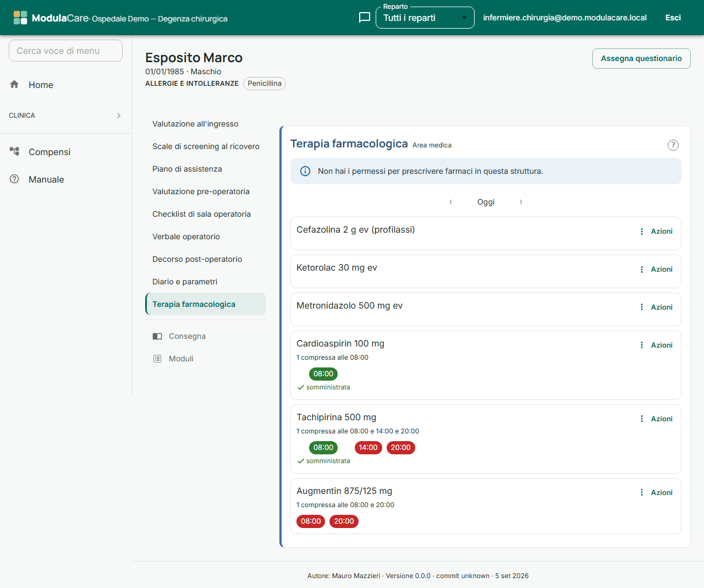
Task: Toggle Augmentin 08:00 dose chip
Action: 311,521
